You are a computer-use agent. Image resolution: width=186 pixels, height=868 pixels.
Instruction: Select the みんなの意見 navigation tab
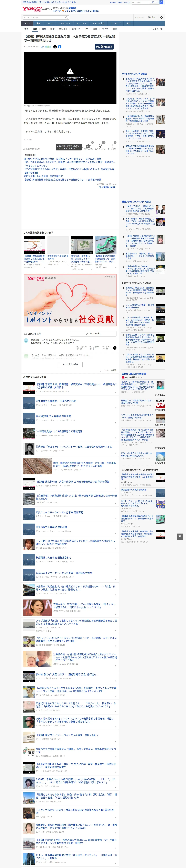click(99, 24)
